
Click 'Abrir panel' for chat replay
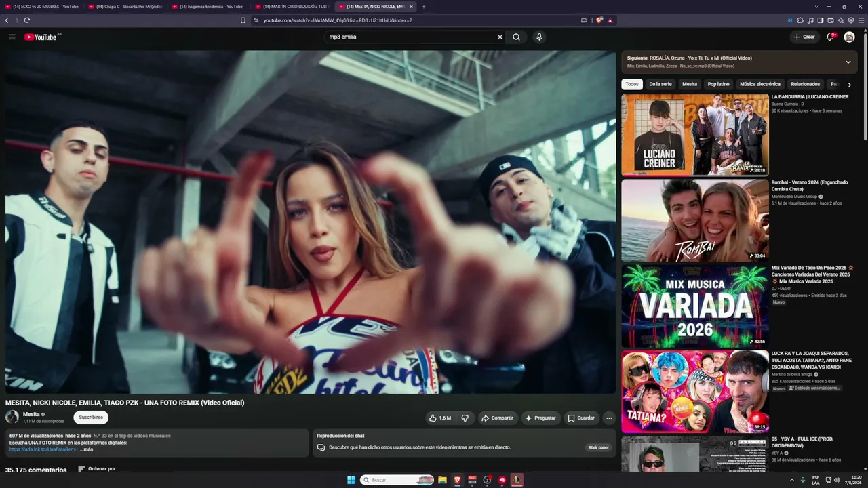598,448
